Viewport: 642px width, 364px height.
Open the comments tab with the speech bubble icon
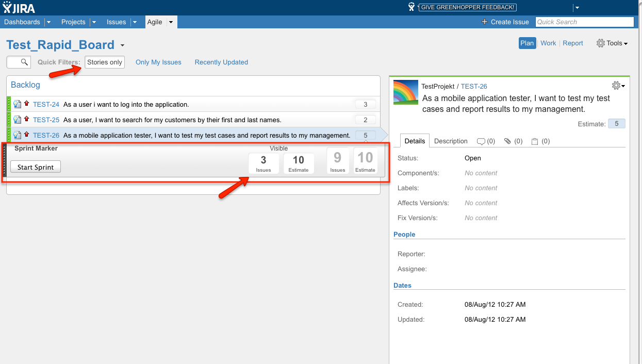pos(486,141)
